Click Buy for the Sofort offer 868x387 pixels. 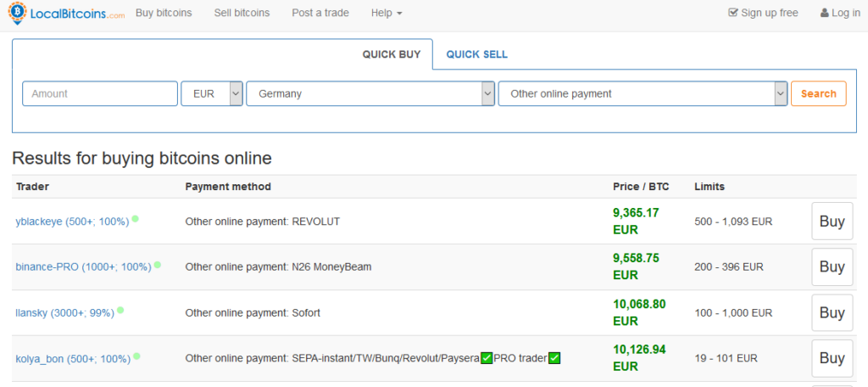[x=832, y=313]
